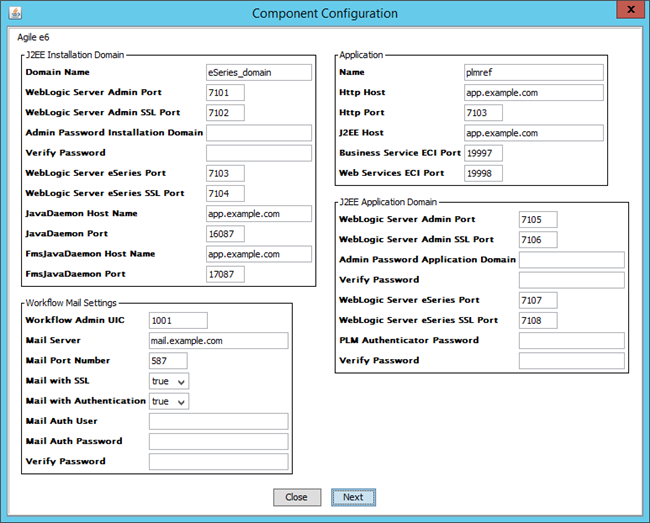
Task: Edit the Http Port 7103 field
Action: [x=483, y=113]
